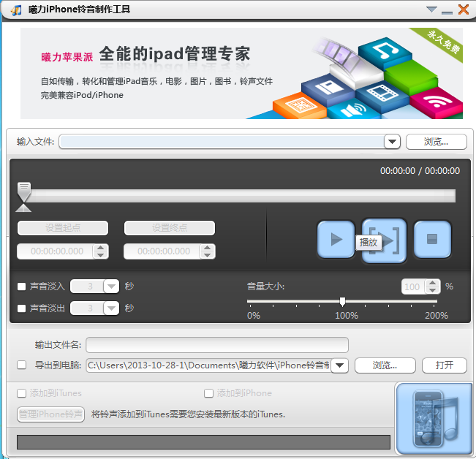The height and width of the screenshot is (459, 476).
Task: Click the 00:00:00 / 00:00:00 time display
Action: 420,171
